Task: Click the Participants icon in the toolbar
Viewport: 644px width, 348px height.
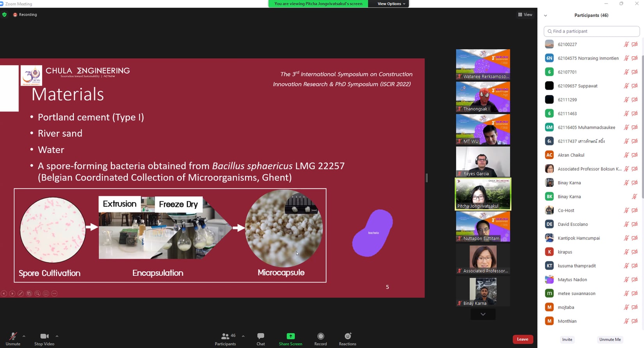Action: pyautogui.click(x=225, y=337)
